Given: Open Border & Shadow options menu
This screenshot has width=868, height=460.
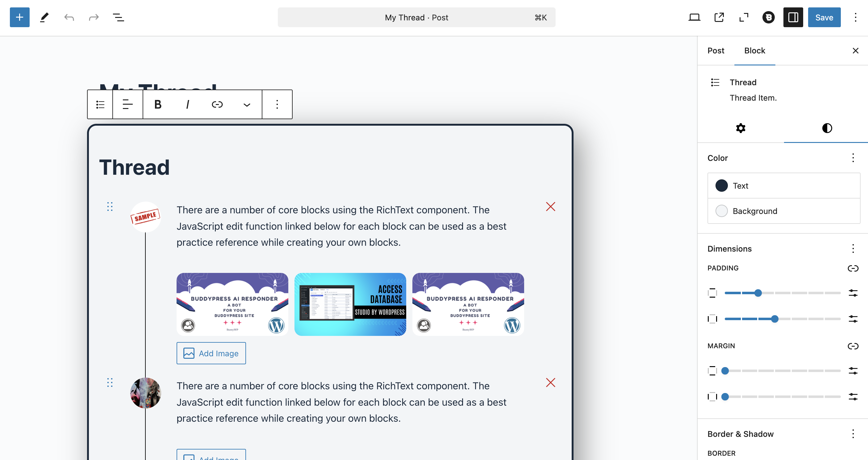Looking at the screenshot, I should pos(853,434).
